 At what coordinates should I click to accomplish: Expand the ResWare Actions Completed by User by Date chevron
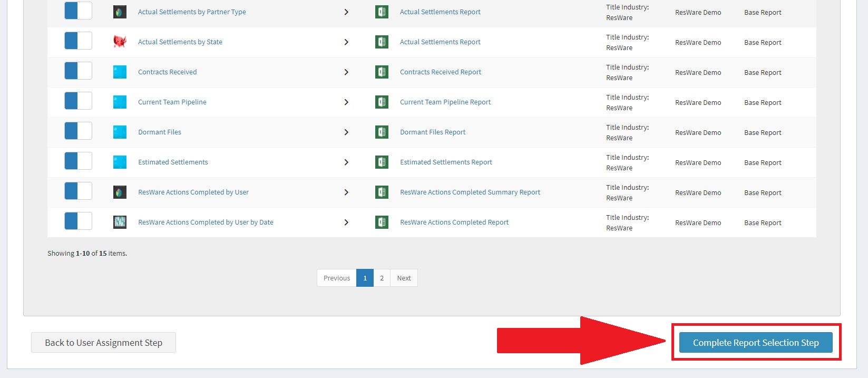[346, 222]
